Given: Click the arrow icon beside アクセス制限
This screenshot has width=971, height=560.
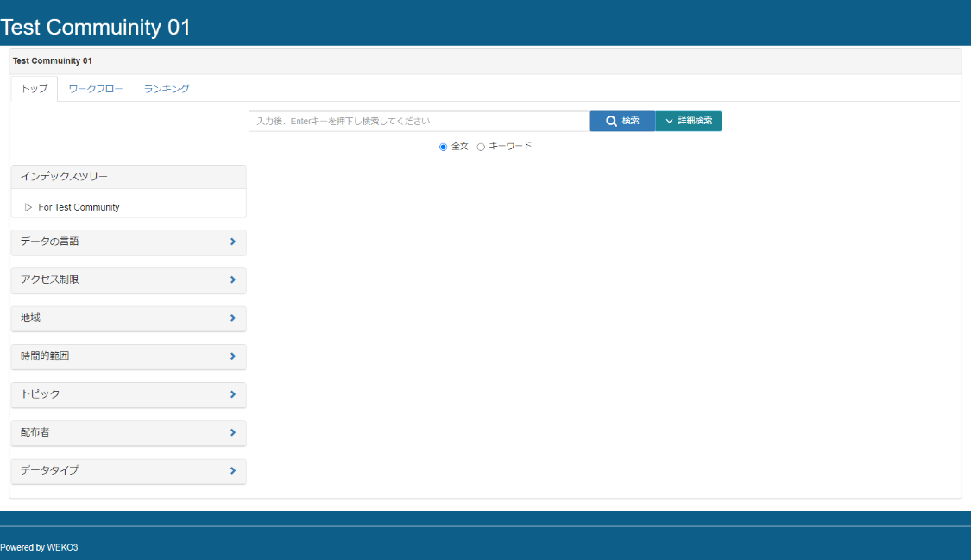Looking at the screenshot, I should [233, 280].
